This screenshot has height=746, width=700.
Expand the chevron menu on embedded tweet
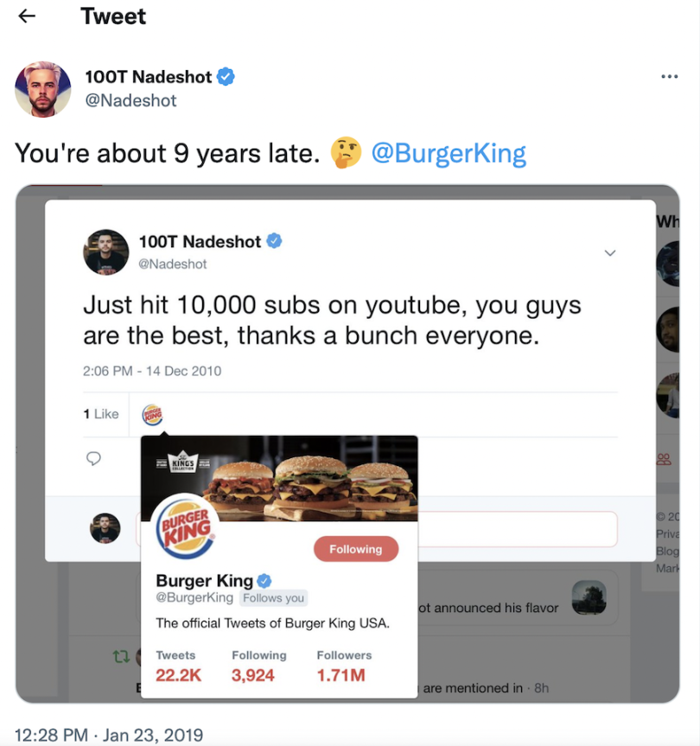(609, 253)
